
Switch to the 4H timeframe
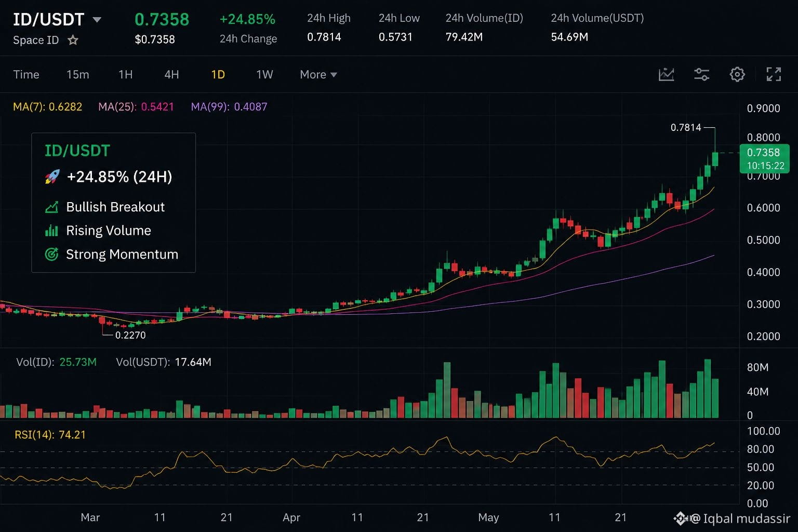pos(171,74)
